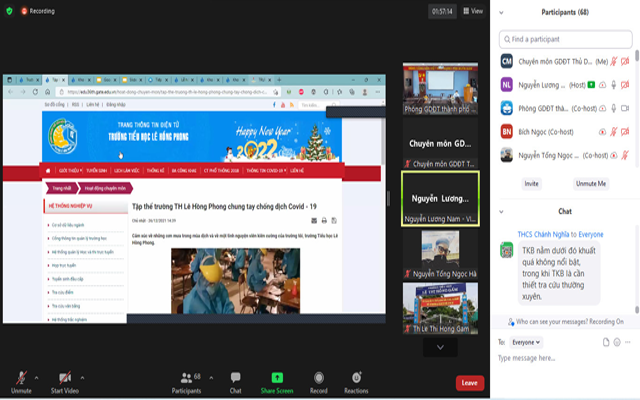Select the Chuyên môn GDĐT video tile
Viewport: 640px width, 400px height.
[x=440, y=143]
